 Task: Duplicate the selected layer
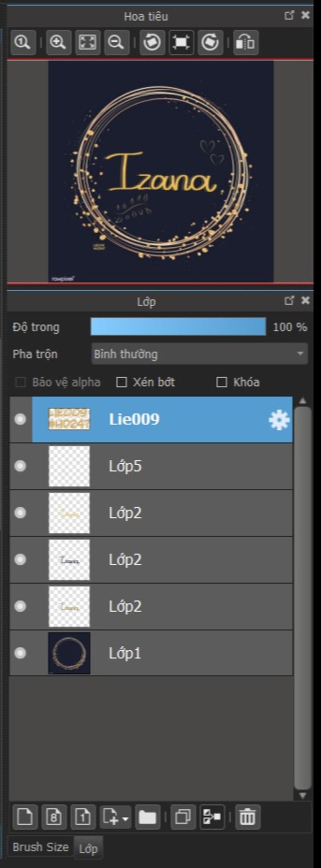tap(183, 817)
